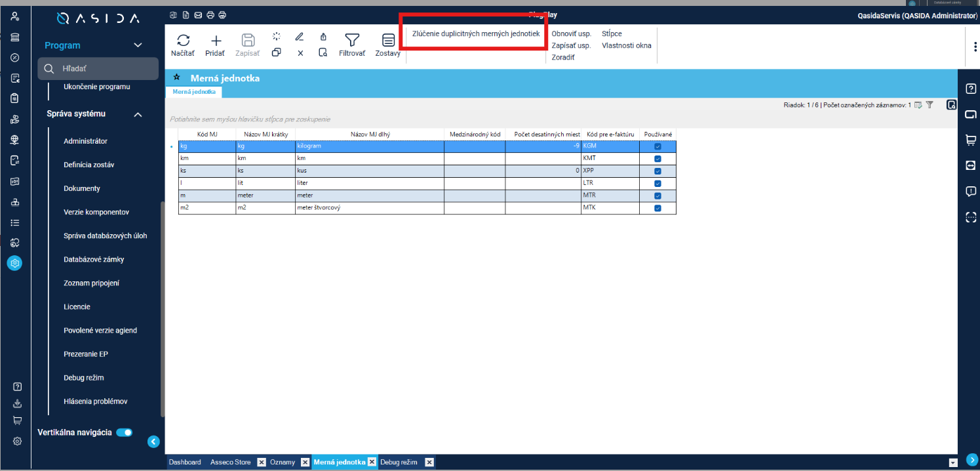
Task: Open the Filtrovať funnel tool
Action: click(x=352, y=41)
